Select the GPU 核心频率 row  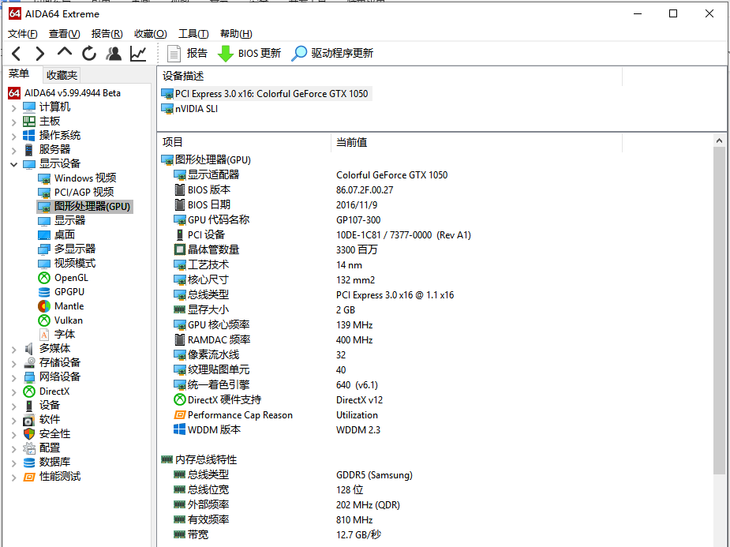point(218,325)
